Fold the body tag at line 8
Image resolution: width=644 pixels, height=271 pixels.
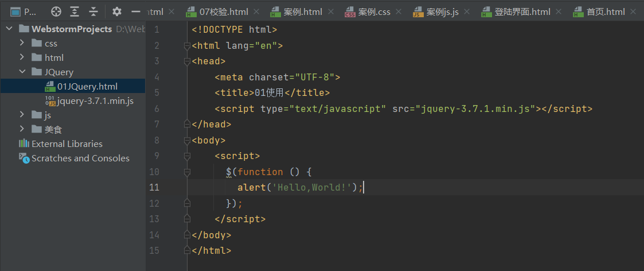[x=188, y=141]
